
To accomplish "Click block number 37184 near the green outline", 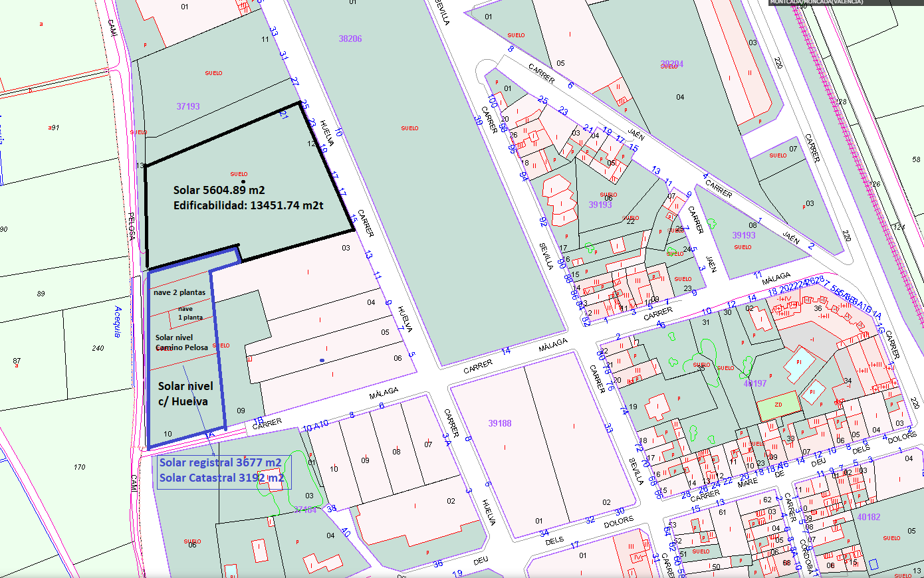I will [305, 510].
